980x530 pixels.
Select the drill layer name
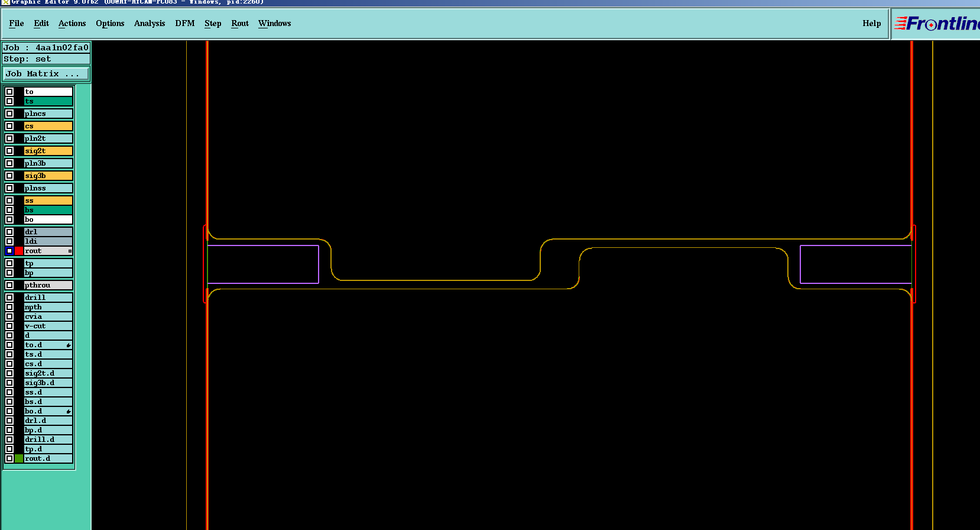point(48,298)
